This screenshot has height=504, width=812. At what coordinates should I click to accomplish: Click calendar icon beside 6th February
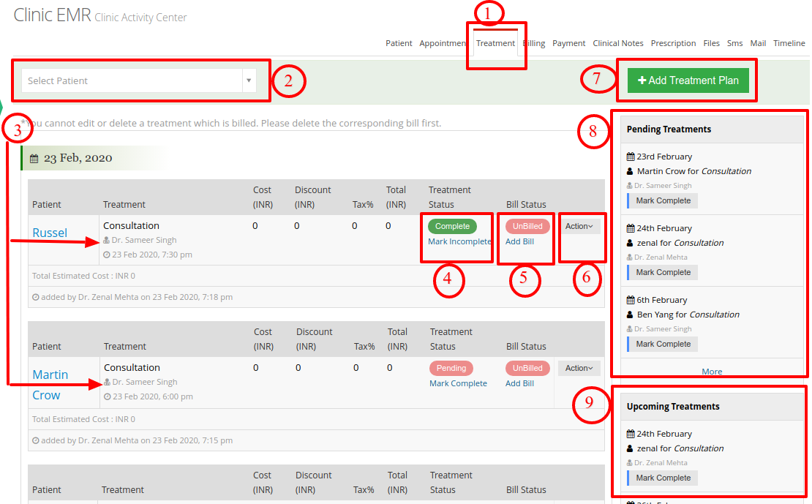631,300
